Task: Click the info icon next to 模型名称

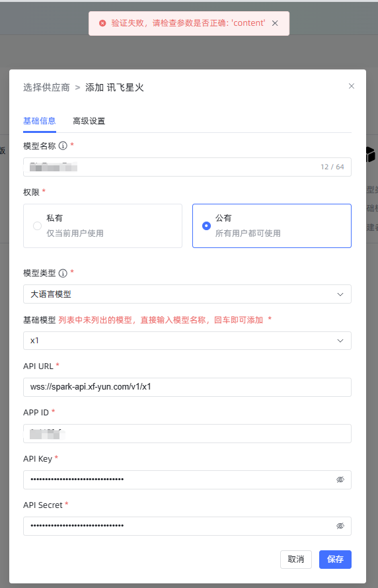Action: click(63, 146)
